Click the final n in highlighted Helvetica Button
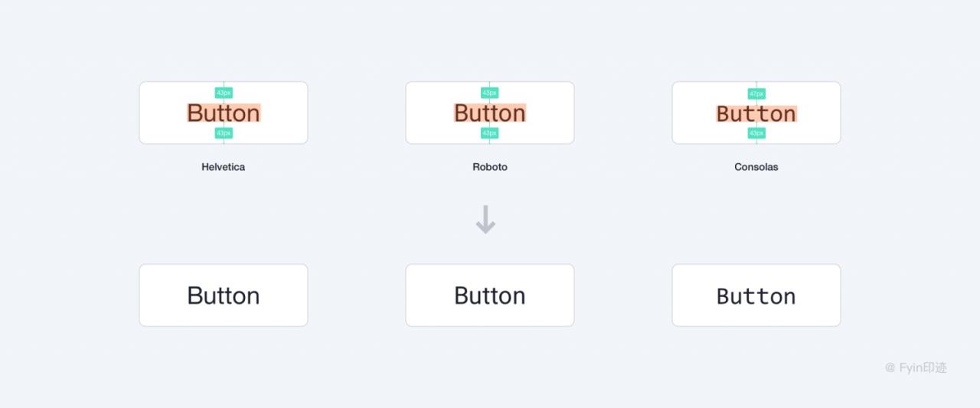 (253, 115)
